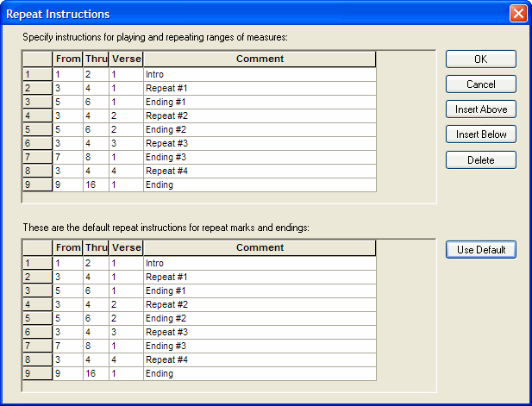Click From cell of row 7 in upper table
Screen dimensions: 532x406
click(67, 158)
